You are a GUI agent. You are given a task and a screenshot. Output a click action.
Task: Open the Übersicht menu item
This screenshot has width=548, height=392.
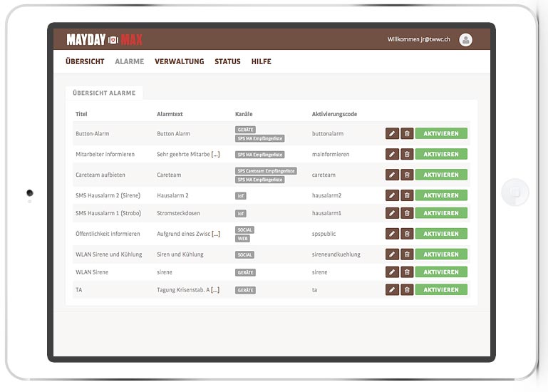85,62
